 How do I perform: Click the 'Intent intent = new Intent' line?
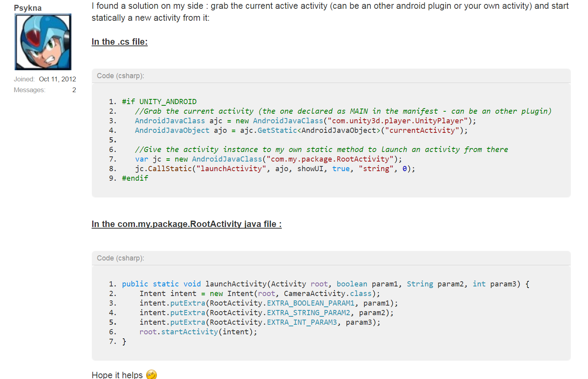tap(260, 294)
